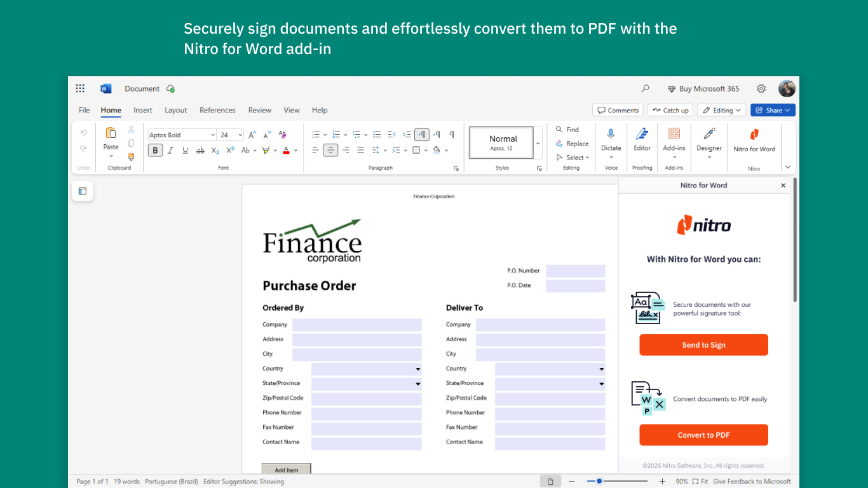Toggle Bold formatting
The image size is (868, 488).
coord(155,151)
